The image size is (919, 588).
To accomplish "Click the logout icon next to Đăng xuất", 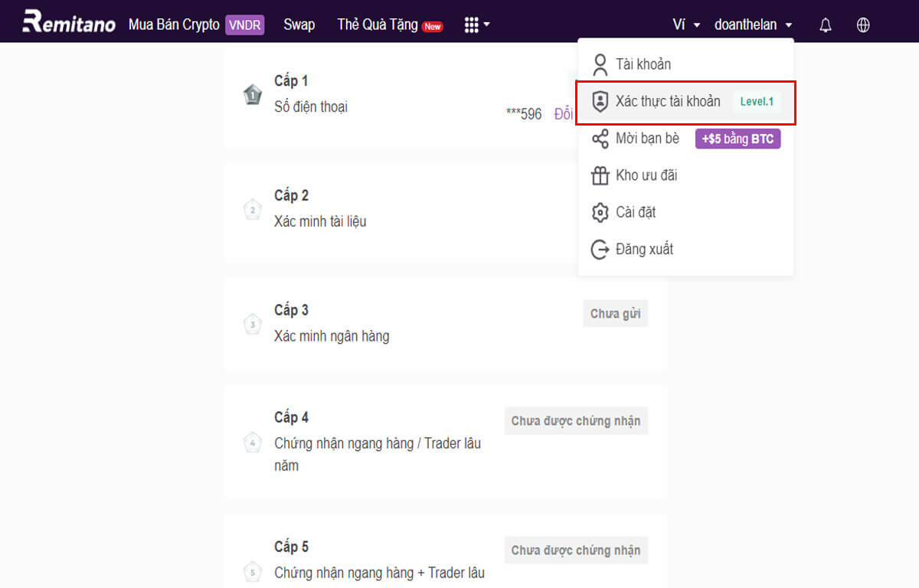I will (x=600, y=249).
